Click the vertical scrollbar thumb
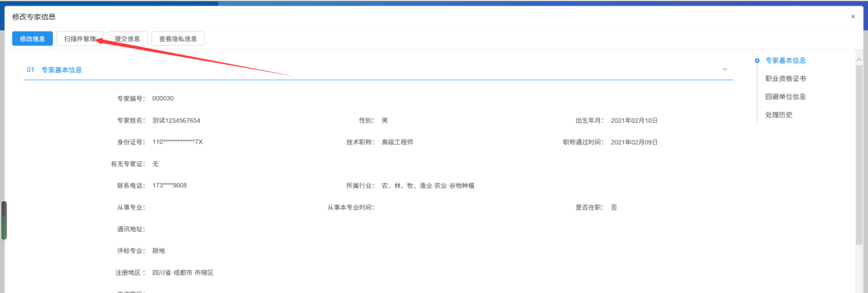The height and width of the screenshot is (293, 868). [x=859, y=151]
